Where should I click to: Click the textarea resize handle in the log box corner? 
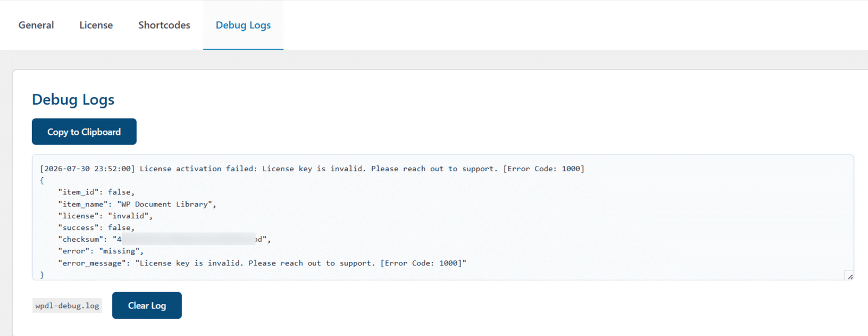click(x=850, y=276)
